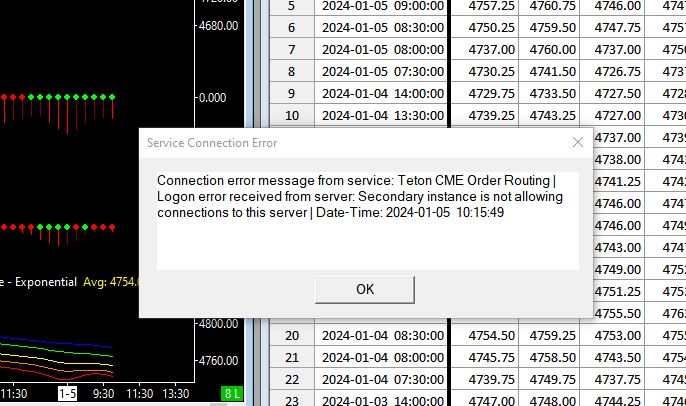The image size is (686, 406).
Task: Click the cell with value 4750.25
Action: point(485,27)
